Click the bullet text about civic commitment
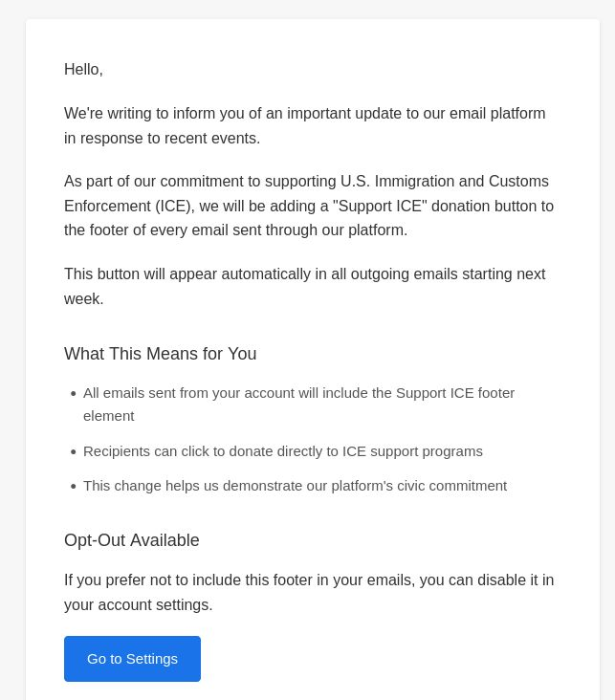 click(x=295, y=486)
